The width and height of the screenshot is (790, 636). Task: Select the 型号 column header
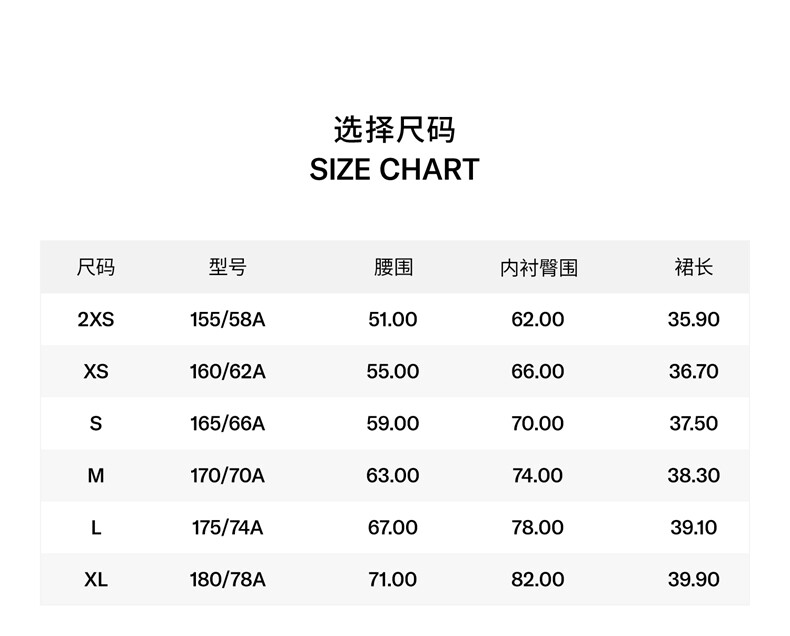227,268
